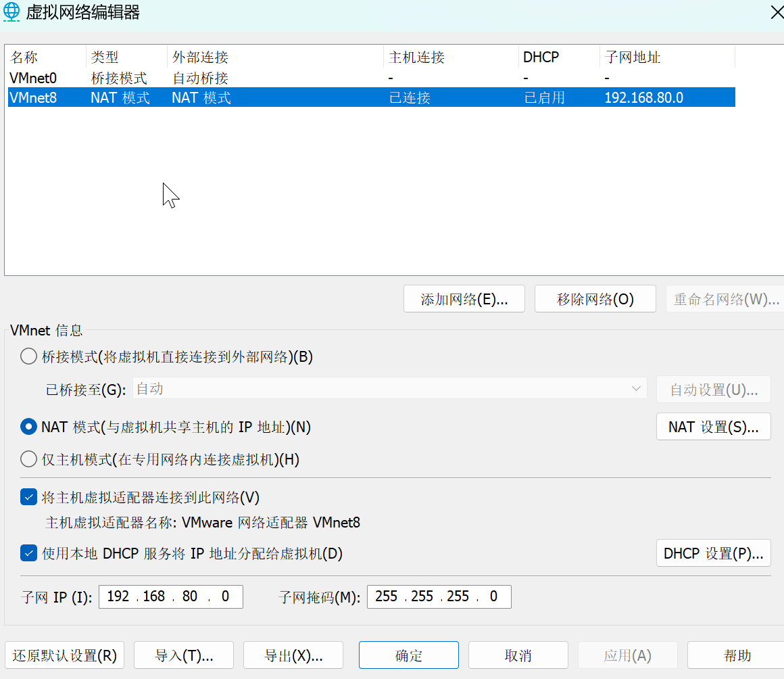Click the 子网 IP input field
The width and height of the screenshot is (784, 679).
(170, 596)
